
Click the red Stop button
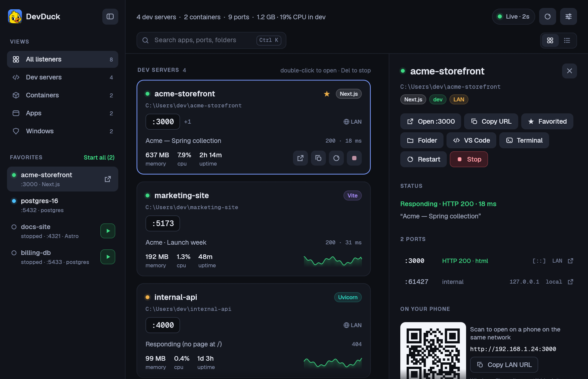[x=469, y=159]
